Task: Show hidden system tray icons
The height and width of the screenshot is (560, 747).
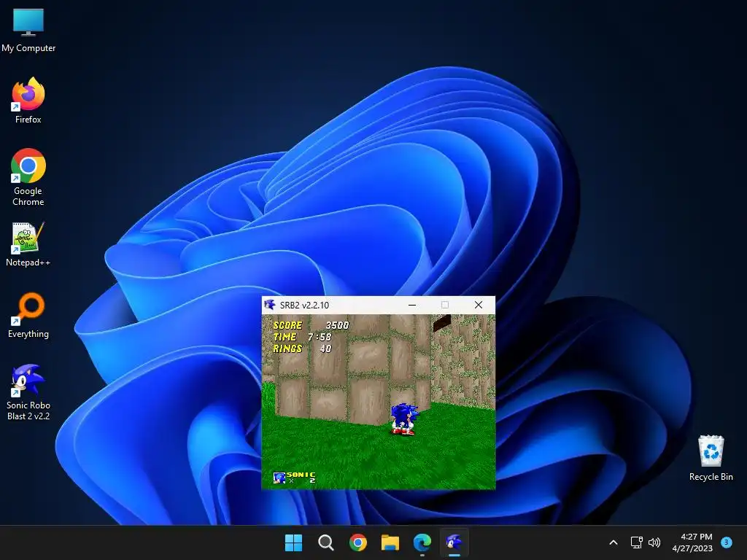Action: [x=614, y=542]
